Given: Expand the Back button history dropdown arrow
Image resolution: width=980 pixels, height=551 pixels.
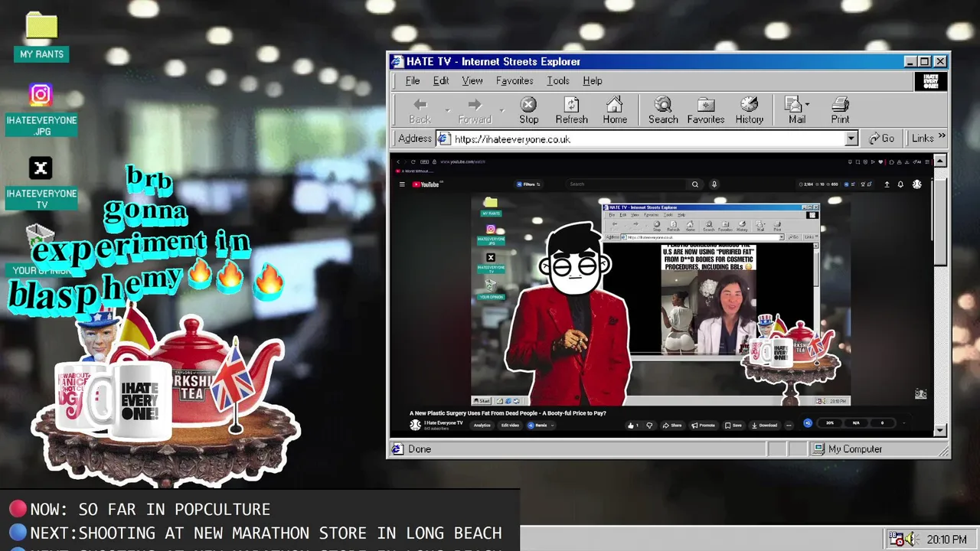Looking at the screenshot, I should tap(448, 110).
